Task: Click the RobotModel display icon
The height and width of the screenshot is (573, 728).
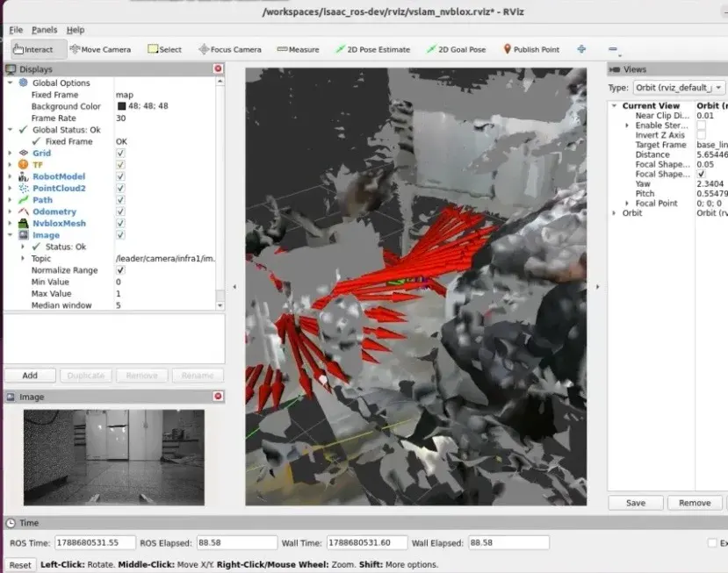Action: tap(23, 176)
